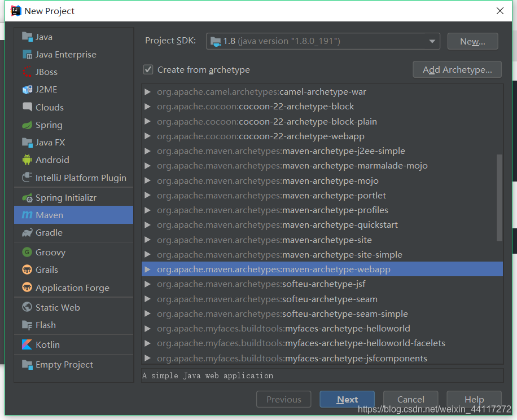Choose Gradle project type label
517x420 pixels.
[49, 233]
